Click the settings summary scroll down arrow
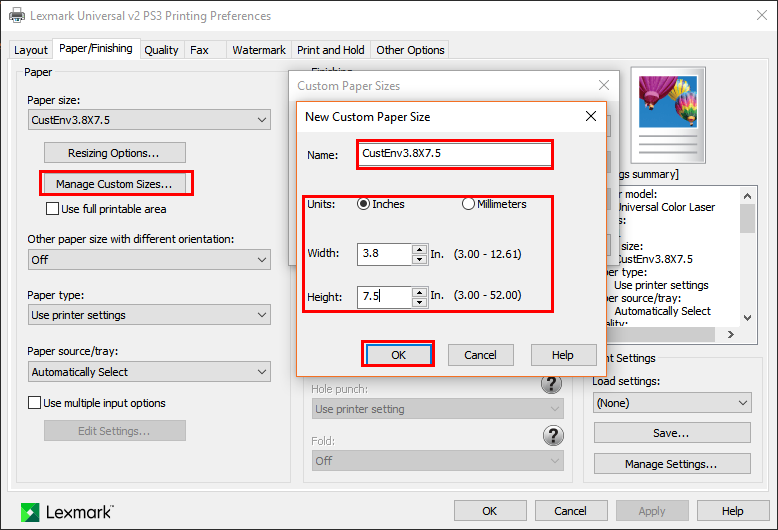Screen dimensions: 778x530 tap(747, 318)
